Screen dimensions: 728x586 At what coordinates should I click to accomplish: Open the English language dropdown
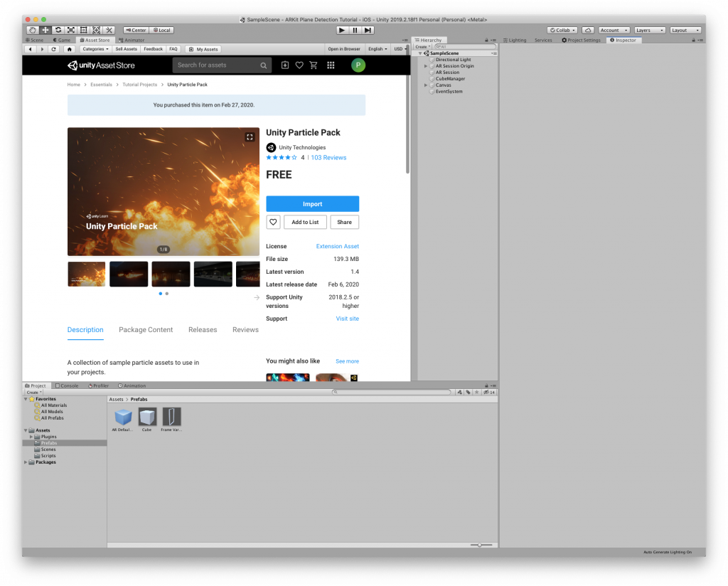pos(378,49)
